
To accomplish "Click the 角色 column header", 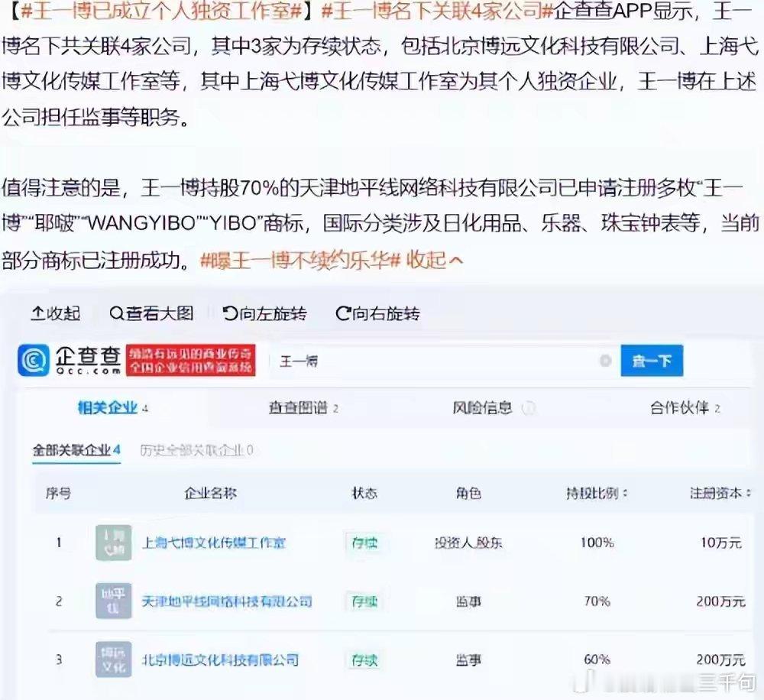I will tap(468, 494).
